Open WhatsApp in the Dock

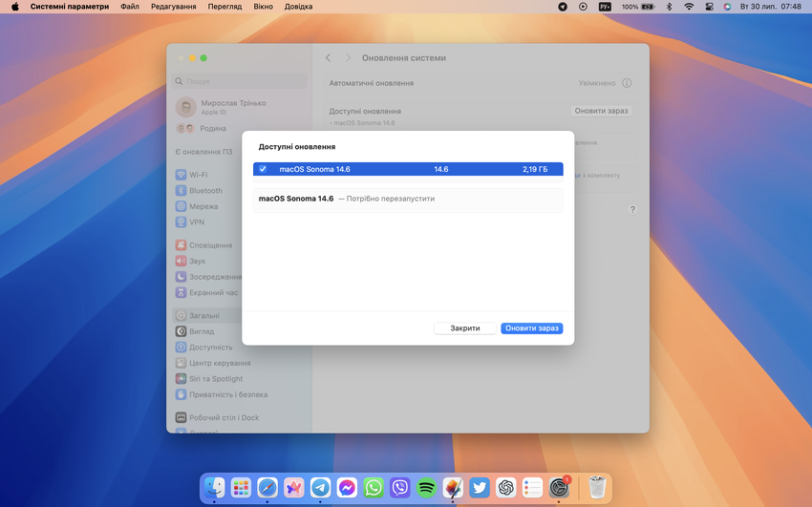tap(374, 487)
